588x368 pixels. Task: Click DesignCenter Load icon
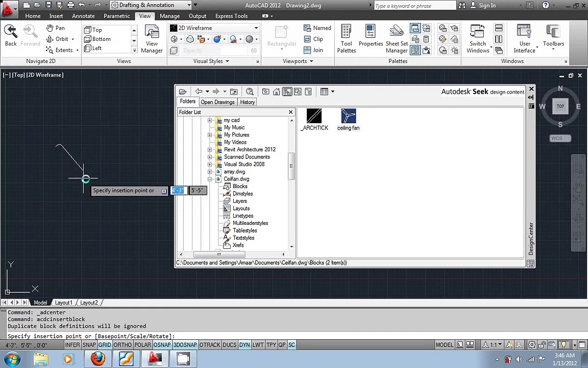point(183,91)
